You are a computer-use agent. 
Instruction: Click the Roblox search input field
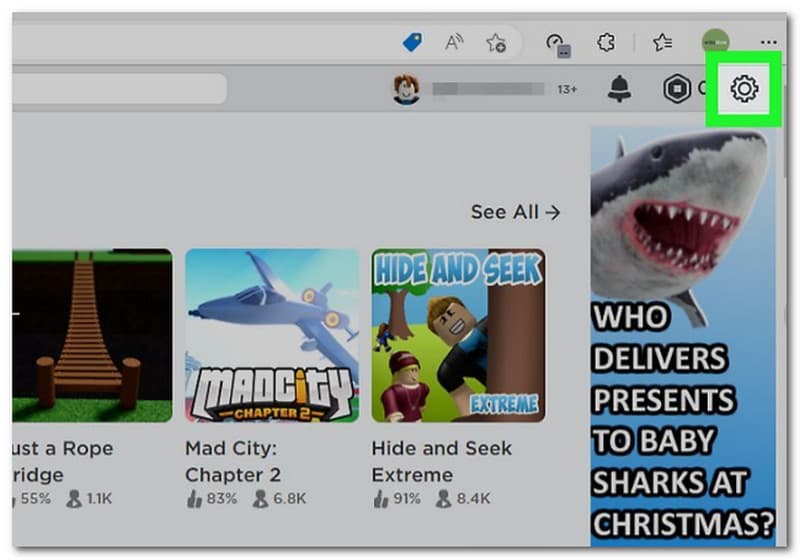(x=119, y=89)
